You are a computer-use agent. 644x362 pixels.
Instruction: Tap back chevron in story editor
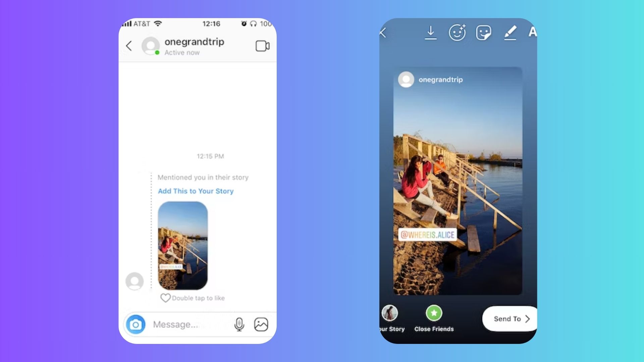click(x=383, y=32)
